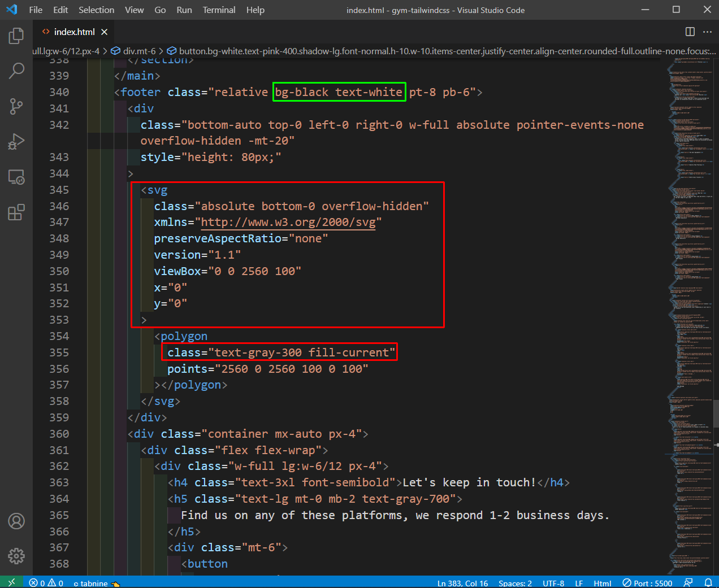Click "absolute bottom-0 overflow-hidden" class value
Screen dimensions: 719x588
(311, 206)
